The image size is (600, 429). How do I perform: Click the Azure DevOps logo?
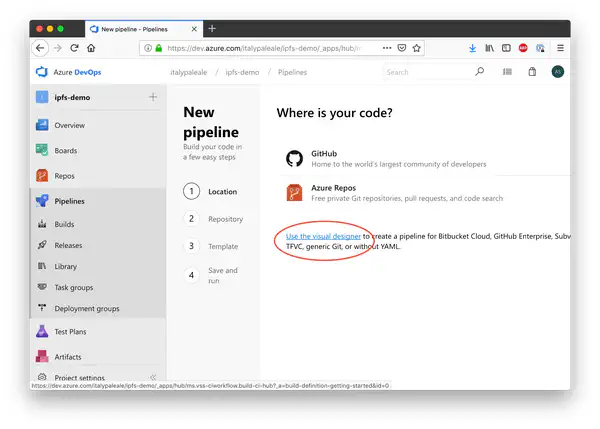tap(68, 72)
